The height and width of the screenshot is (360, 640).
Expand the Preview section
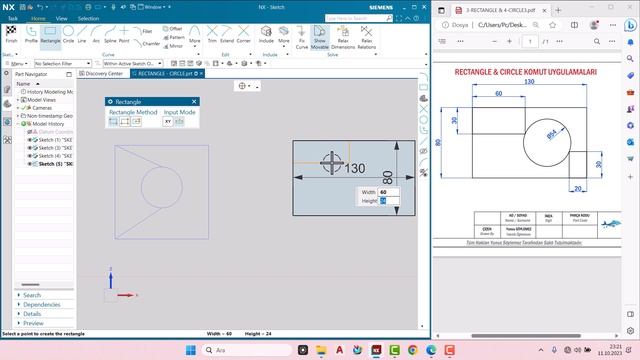[x=33, y=323]
